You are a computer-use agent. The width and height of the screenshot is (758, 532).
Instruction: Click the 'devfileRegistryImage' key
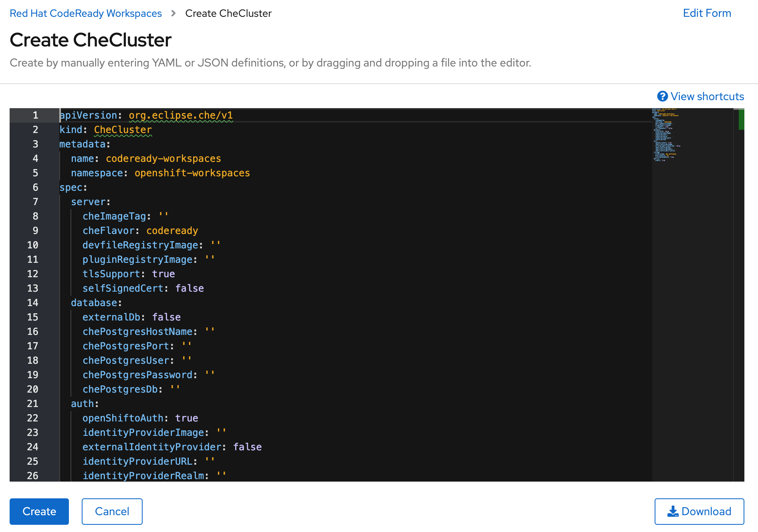(140, 245)
